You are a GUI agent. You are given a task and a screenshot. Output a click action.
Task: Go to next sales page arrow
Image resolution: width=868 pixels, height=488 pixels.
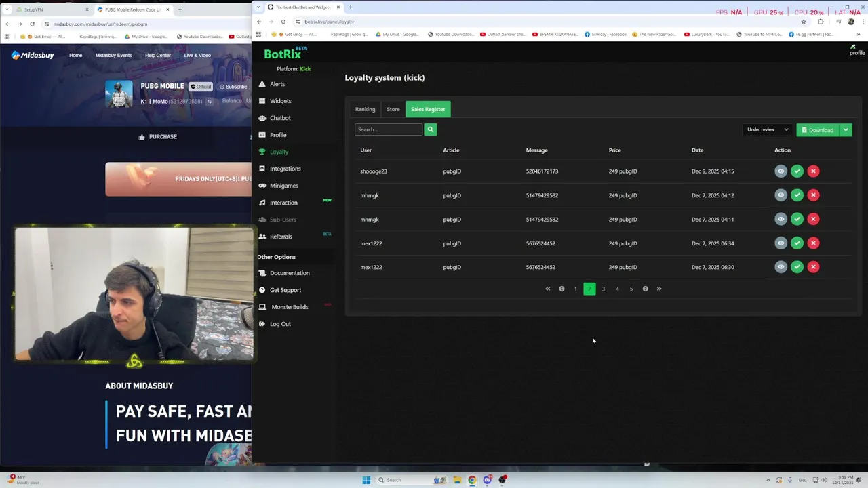pos(645,289)
